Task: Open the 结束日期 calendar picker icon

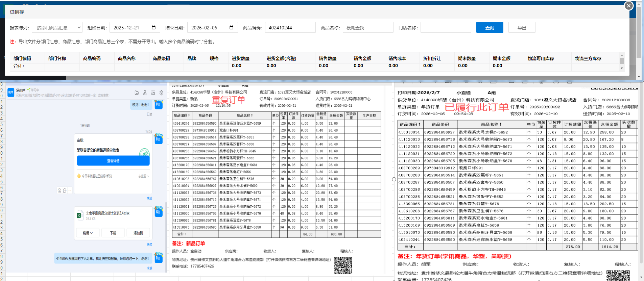Action: (x=231, y=27)
